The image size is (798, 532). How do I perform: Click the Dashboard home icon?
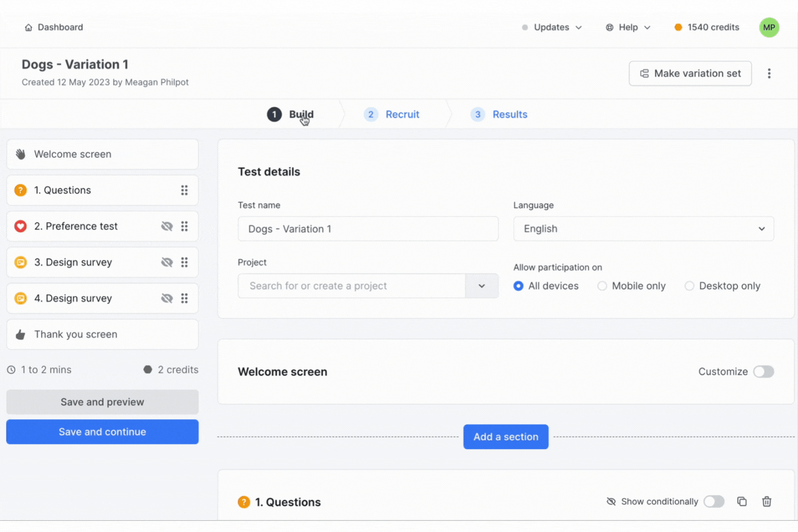[x=29, y=28]
